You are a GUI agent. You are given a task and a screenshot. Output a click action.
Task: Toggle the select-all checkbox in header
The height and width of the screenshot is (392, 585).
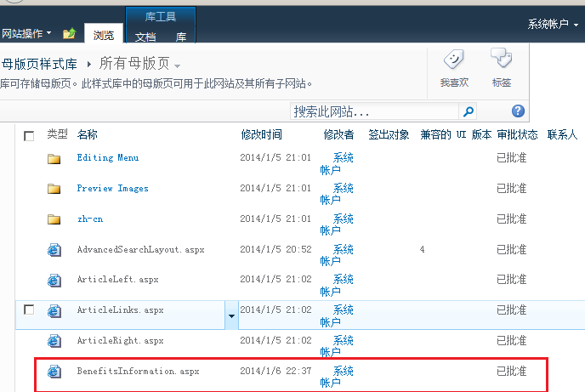(29, 136)
